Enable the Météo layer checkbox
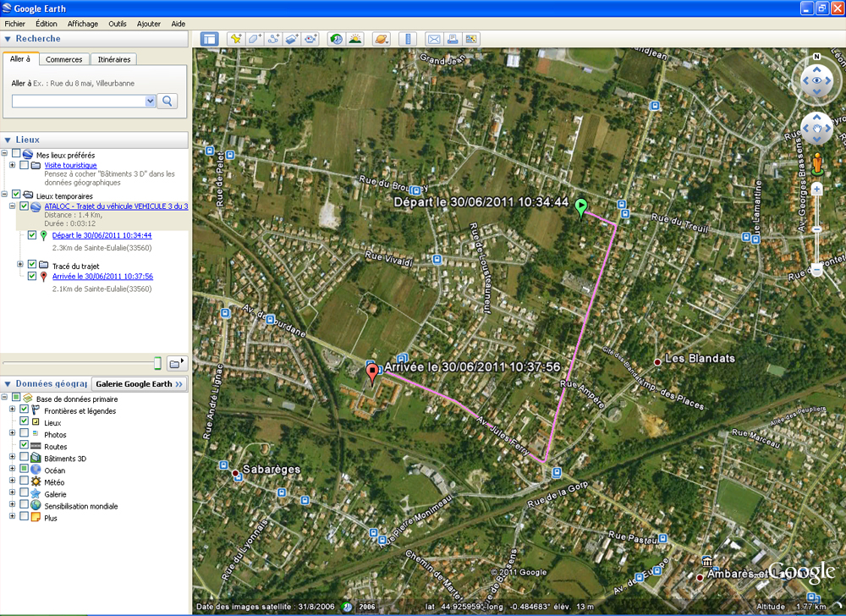846x616 pixels. click(25, 481)
